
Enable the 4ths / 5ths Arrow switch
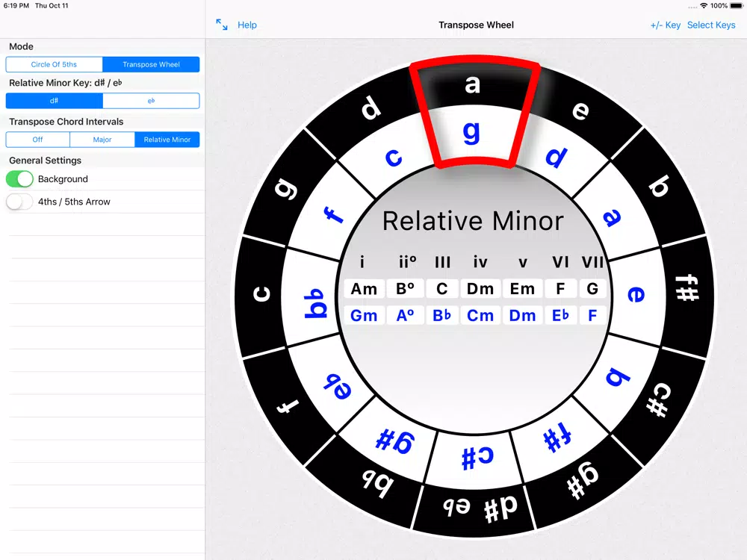tap(19, 202)
